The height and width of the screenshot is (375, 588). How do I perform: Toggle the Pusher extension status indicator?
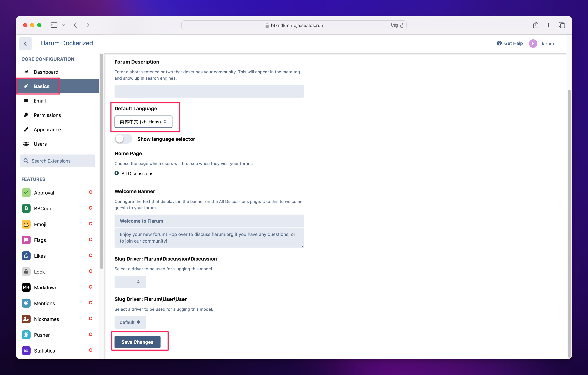[91, 334]
